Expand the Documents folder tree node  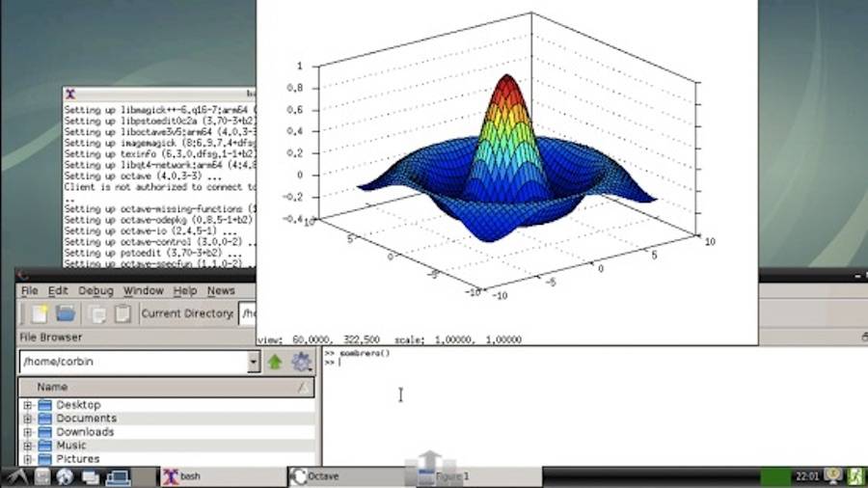28,419
